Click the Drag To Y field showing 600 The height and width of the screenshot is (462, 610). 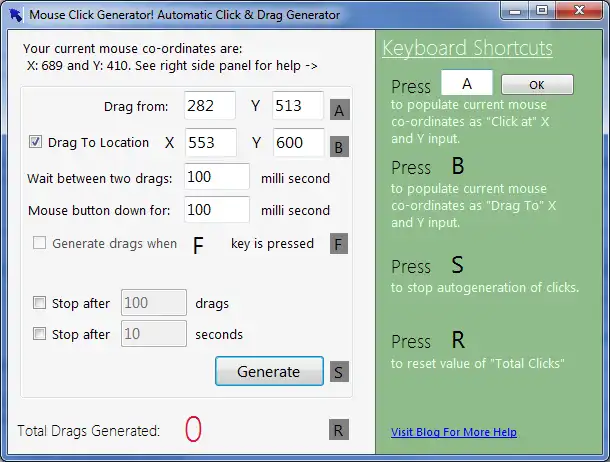click(298, 142)
